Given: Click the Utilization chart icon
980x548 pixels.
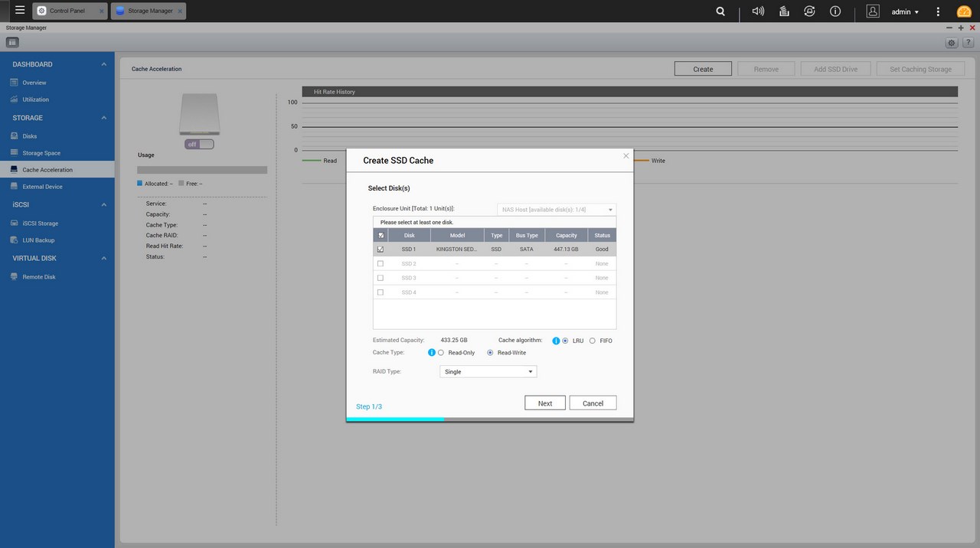Looking at the screenshot, I should [x=14, y=99].
